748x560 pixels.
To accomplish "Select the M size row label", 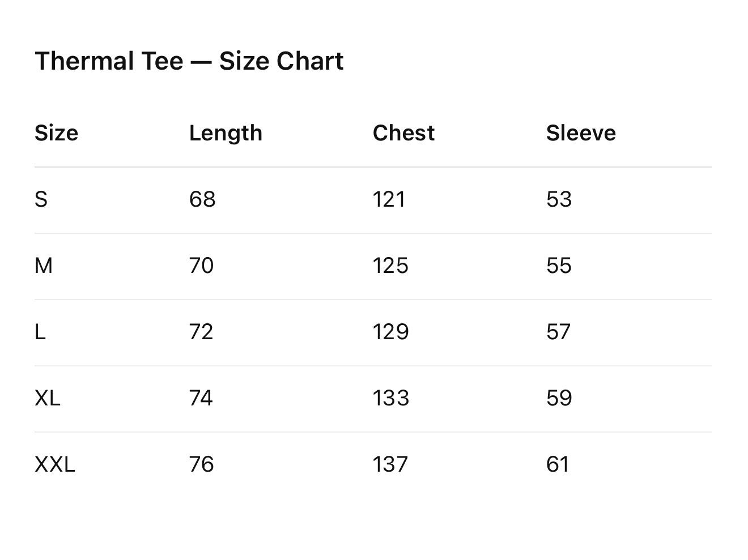I will (x=44, y=266).
